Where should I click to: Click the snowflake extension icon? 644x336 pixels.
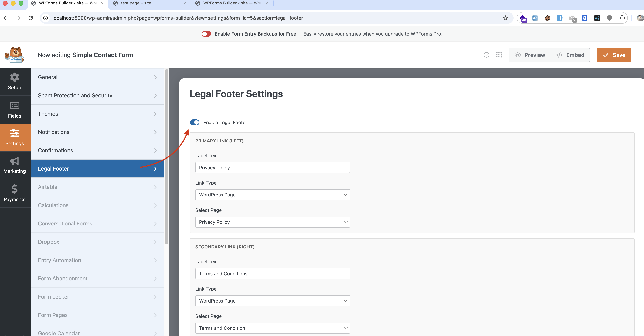(x=584, y=18)
